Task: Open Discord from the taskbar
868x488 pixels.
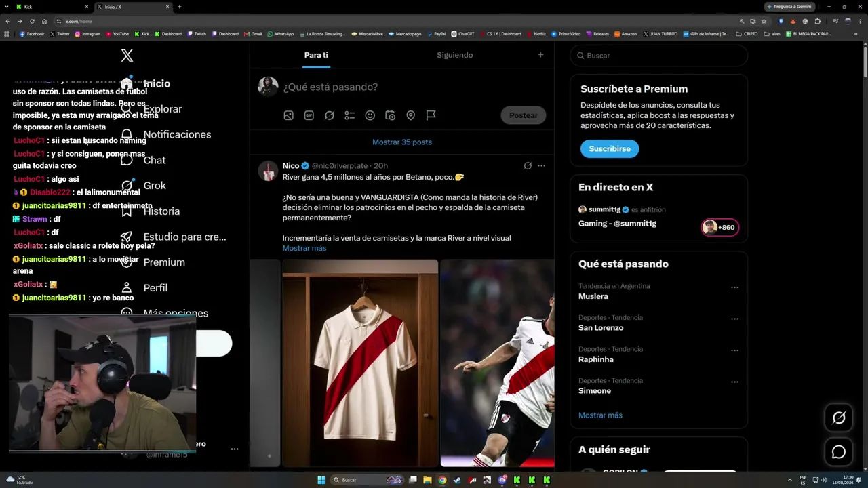Action: 502,480
